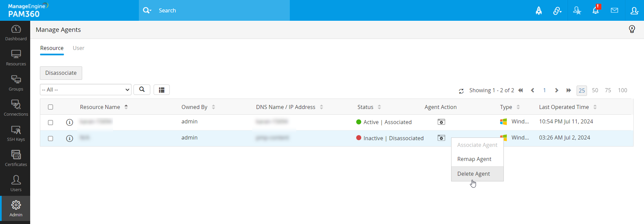The height and width of the screenshot is (224, 644).
Task: Open SSH Keys in the sidebar
Action: click(16, 133)
